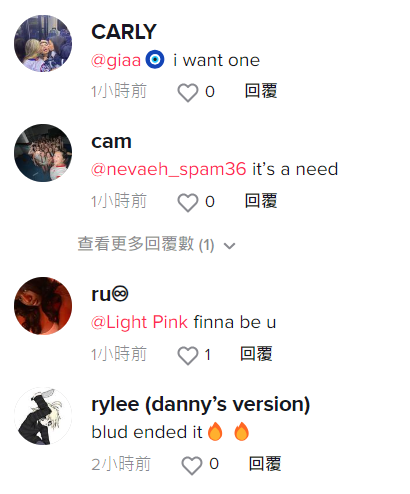
Task: Open the @nevaeh_spam36 mention link
Action: pos(168,169)
